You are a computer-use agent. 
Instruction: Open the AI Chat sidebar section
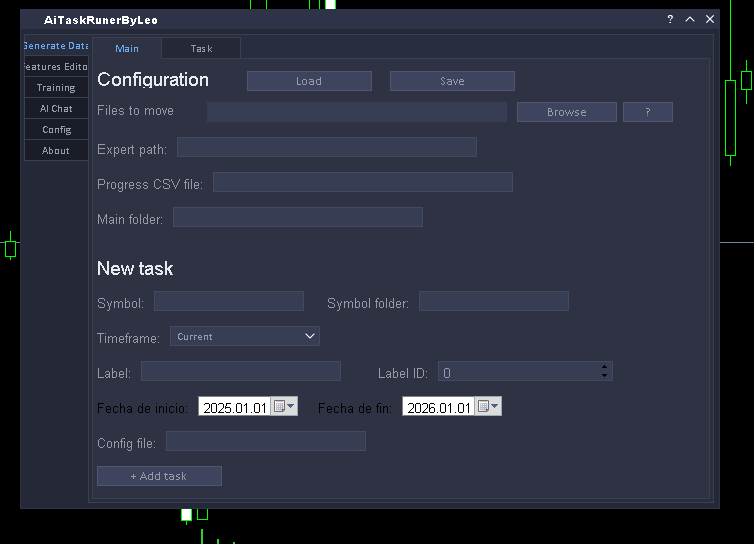click(56, 109)
